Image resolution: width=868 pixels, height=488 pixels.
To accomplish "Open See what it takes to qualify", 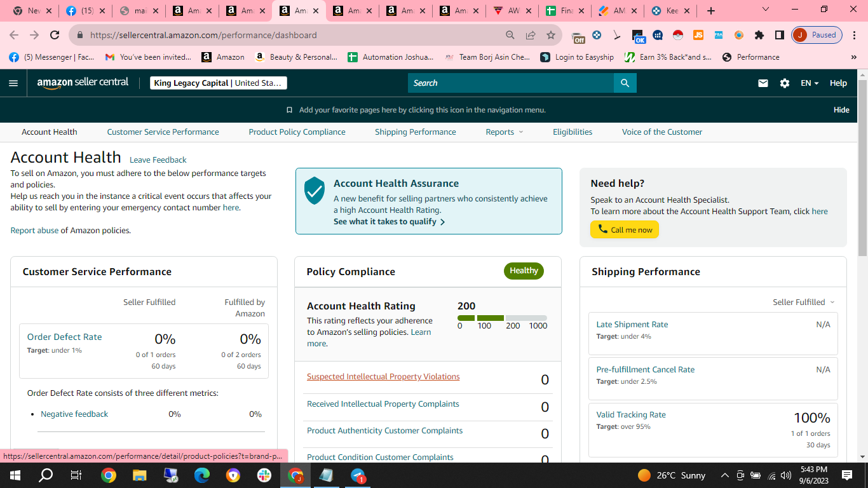I will click(x=389, y=222).
